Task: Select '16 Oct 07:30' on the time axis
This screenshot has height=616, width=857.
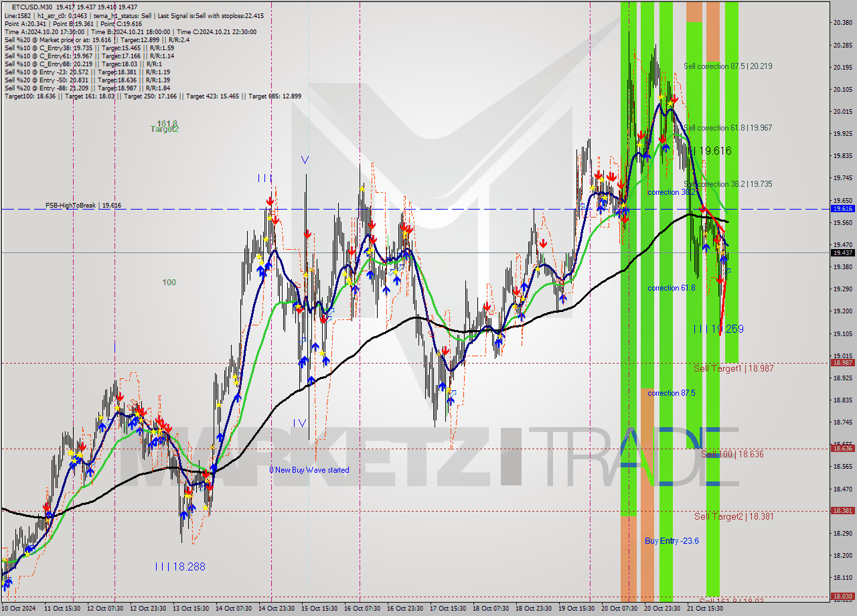Action: (x=362, y=609)
